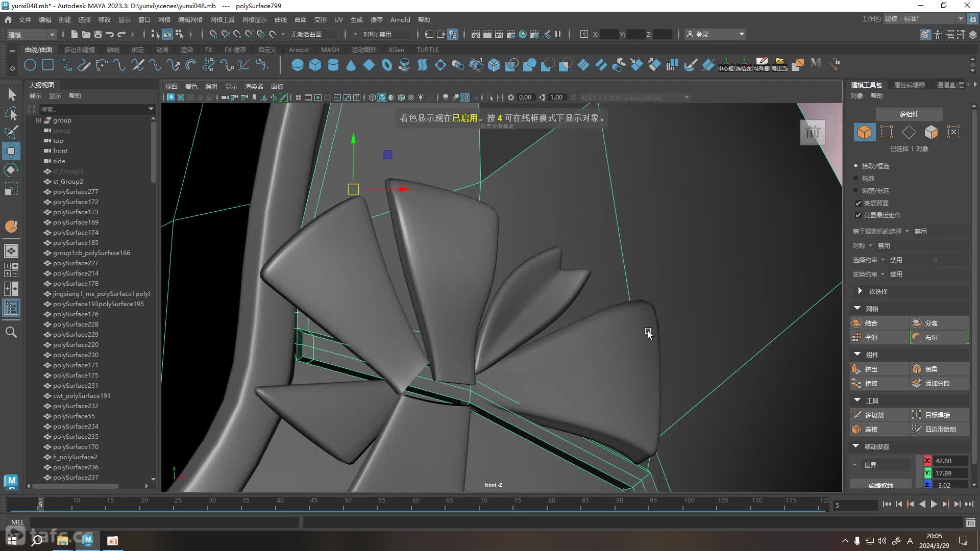Activate the Paint Selection tool
This screenshot has height=551, width=980.
tap(11, 132)
